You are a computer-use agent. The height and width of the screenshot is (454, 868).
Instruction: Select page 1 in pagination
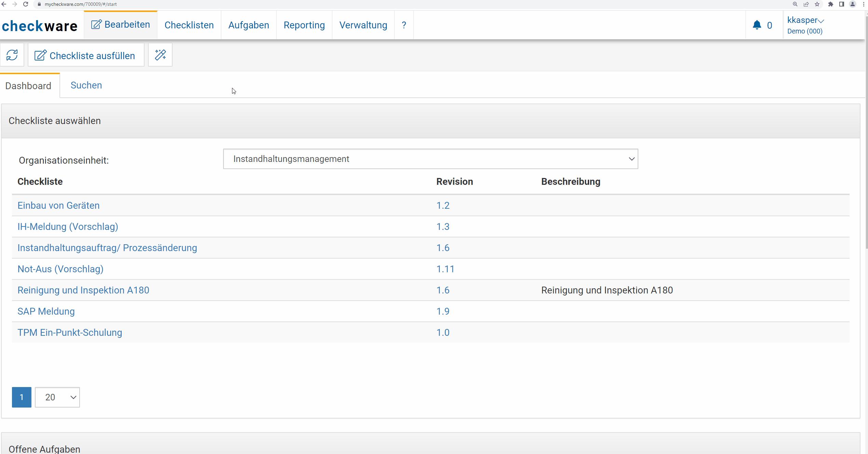point(22,397)
